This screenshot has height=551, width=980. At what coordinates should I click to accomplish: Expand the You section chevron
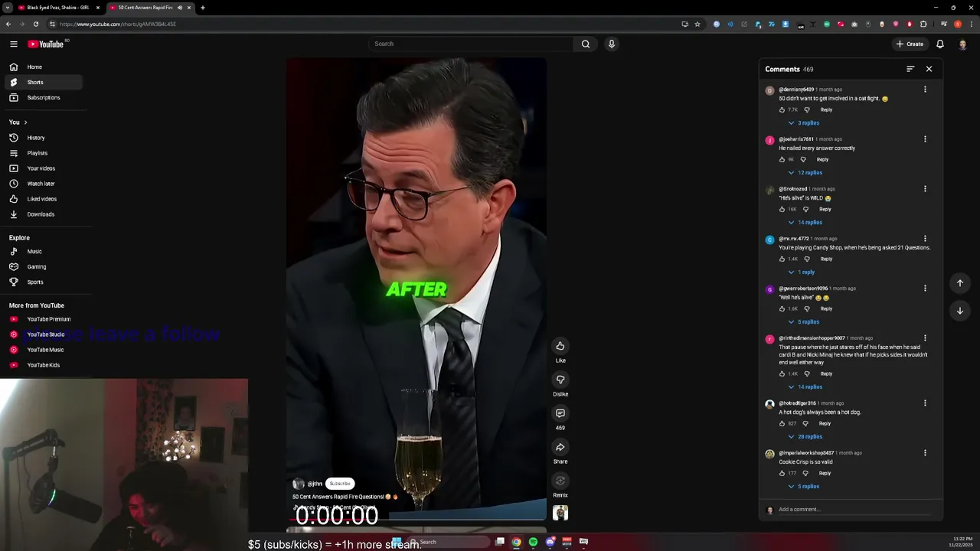click(x=25, y=122)
